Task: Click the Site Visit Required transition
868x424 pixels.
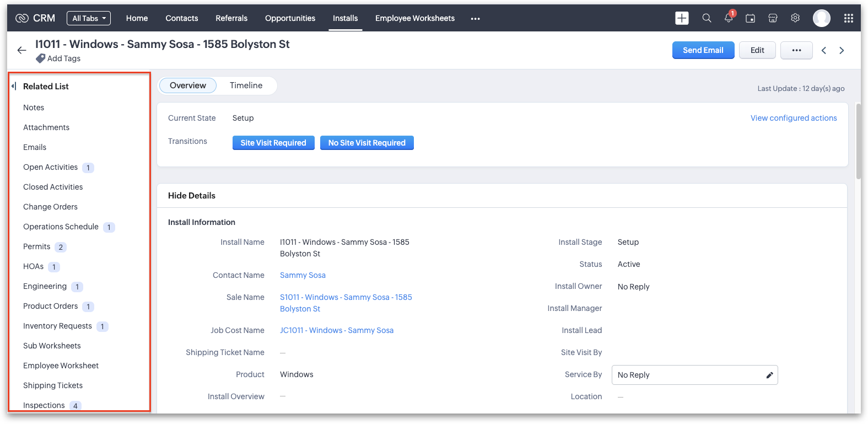Action: coord(273,143)
